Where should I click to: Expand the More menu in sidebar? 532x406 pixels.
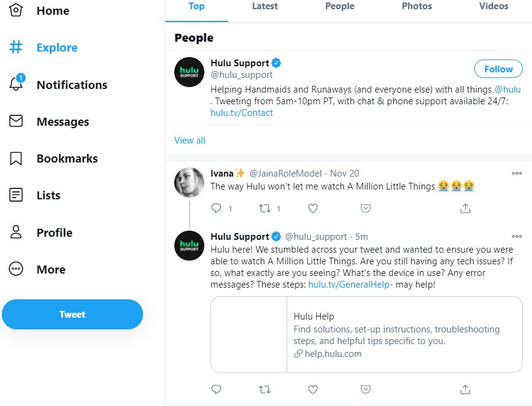[x=17, y=269]
